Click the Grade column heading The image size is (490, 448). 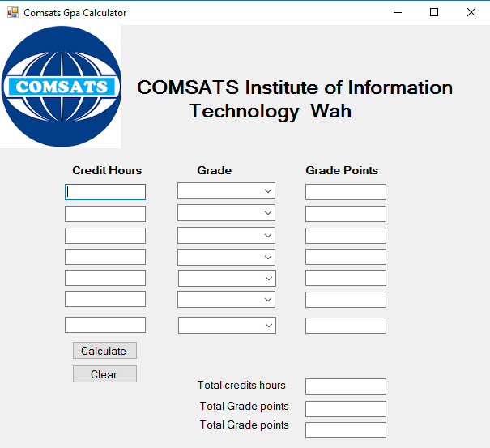[x=215, y=170]
